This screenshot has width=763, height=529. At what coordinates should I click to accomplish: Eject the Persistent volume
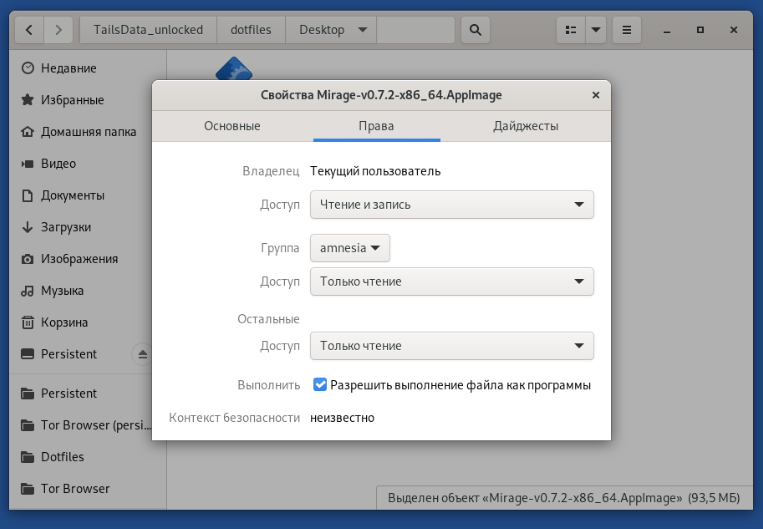click(142, 354)
